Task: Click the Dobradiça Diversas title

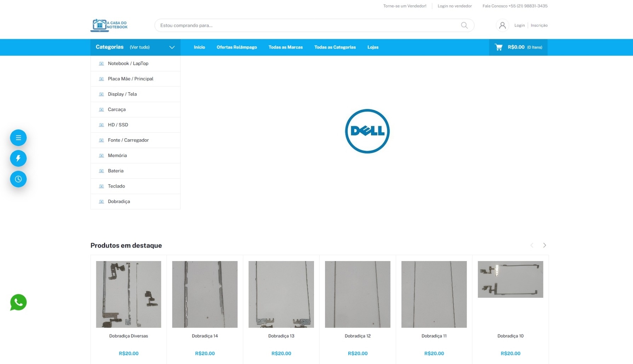Action: pos(129,336)
